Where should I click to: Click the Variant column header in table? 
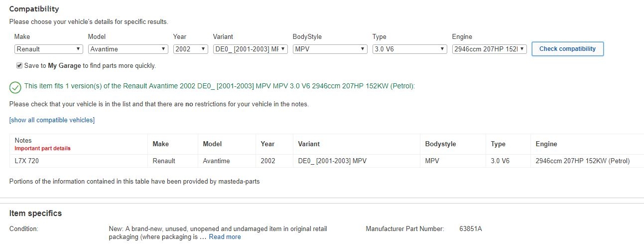click(x=309, y=144)
